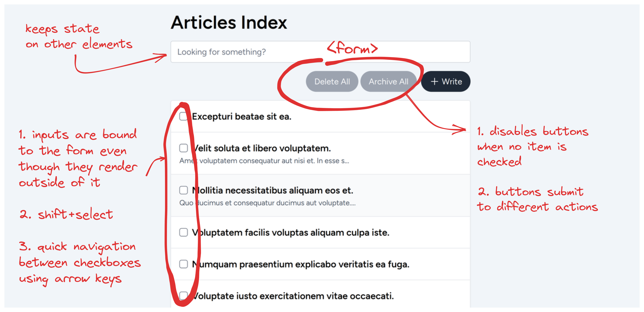Screen dimensions: 644x312
Task: Check the Excepturi beatae sit ea checkbox
Action: pyautogui.click(x=183, y=116)
